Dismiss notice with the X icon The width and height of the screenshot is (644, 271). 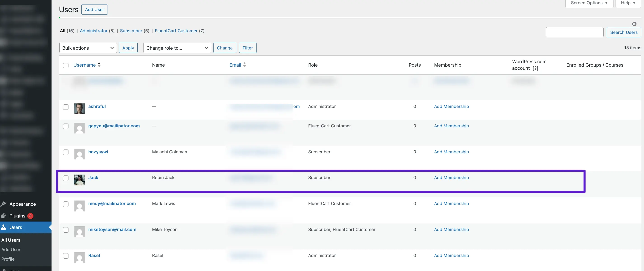pos(634,24)
